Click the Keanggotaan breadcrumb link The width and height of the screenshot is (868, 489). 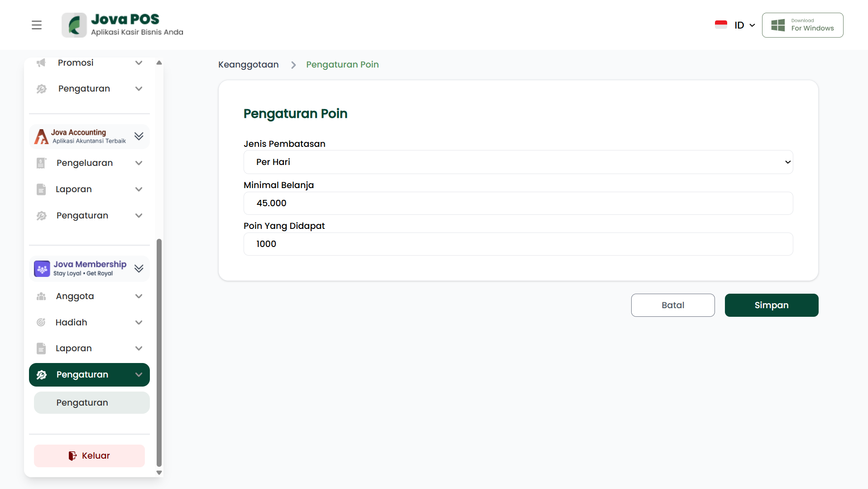pos(248,65)
